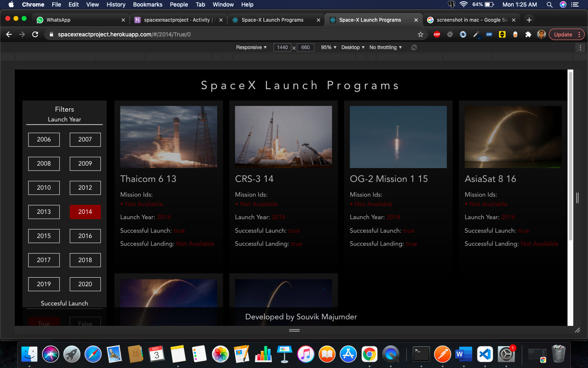Open the Bookmarks menu
Image resolution: width=588 pixels, height=368 pixels.
coord(147,4)
